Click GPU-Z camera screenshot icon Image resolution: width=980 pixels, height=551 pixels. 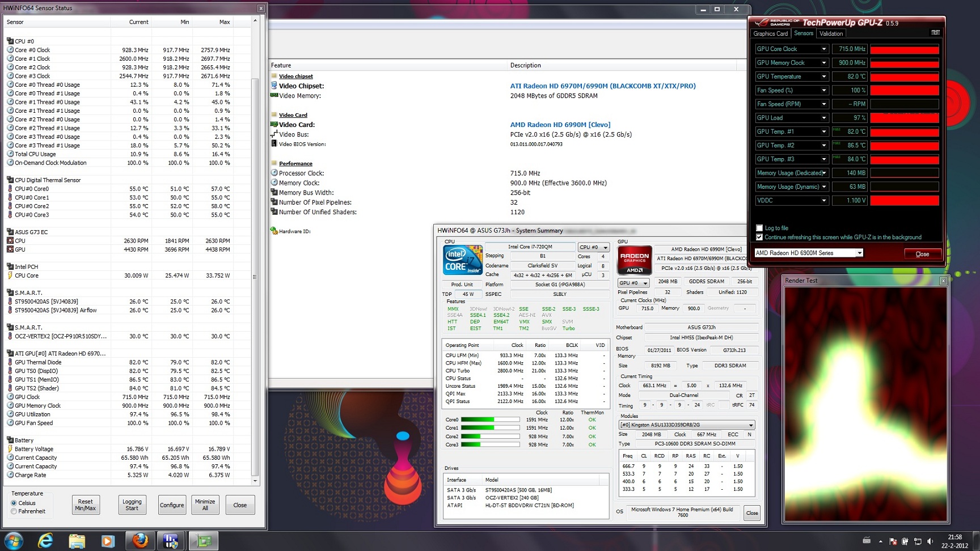[x=935, y=33]
